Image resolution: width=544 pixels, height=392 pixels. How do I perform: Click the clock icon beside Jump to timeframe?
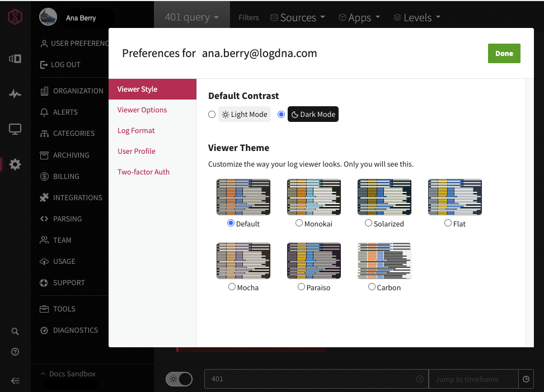coord(526,379)
